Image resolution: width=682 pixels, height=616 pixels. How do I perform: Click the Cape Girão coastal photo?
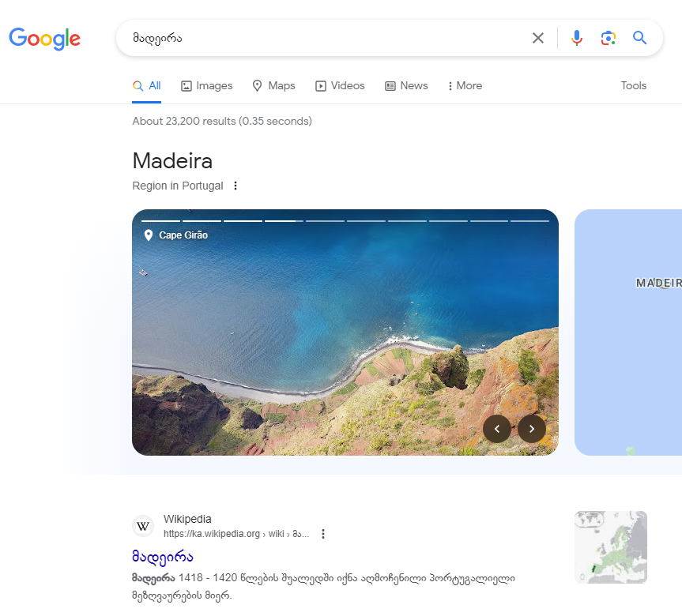pos(345,332)
